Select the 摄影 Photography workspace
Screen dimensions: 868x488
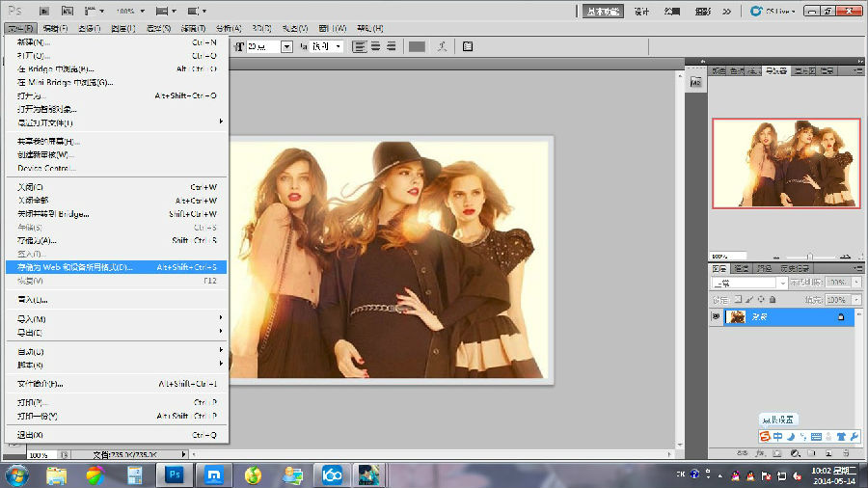click(703, 11)
